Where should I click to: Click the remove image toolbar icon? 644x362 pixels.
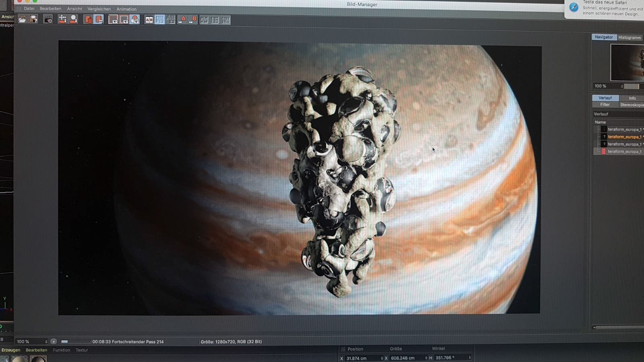[x=73, y=19]
